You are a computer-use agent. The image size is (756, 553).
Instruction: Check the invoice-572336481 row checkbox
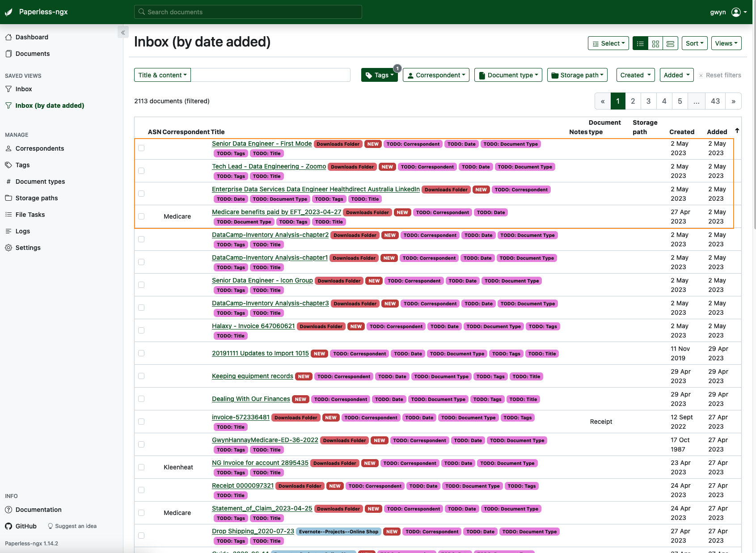pyautogui.click(x=141, y=422)
